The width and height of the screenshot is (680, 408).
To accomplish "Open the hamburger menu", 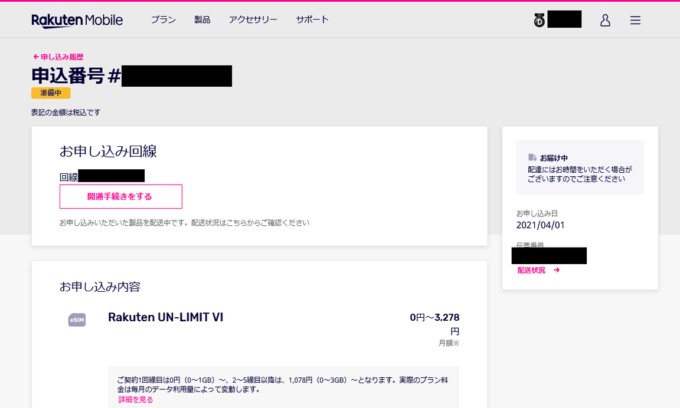I will click(635, 20).
